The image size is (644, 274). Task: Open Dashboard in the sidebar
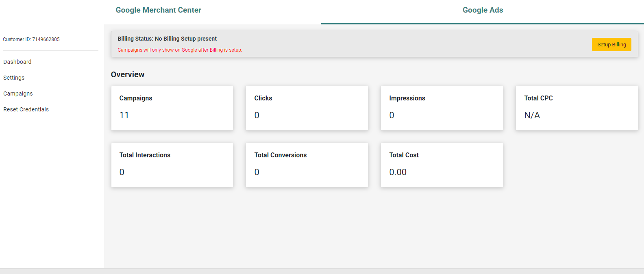point(17,62)
